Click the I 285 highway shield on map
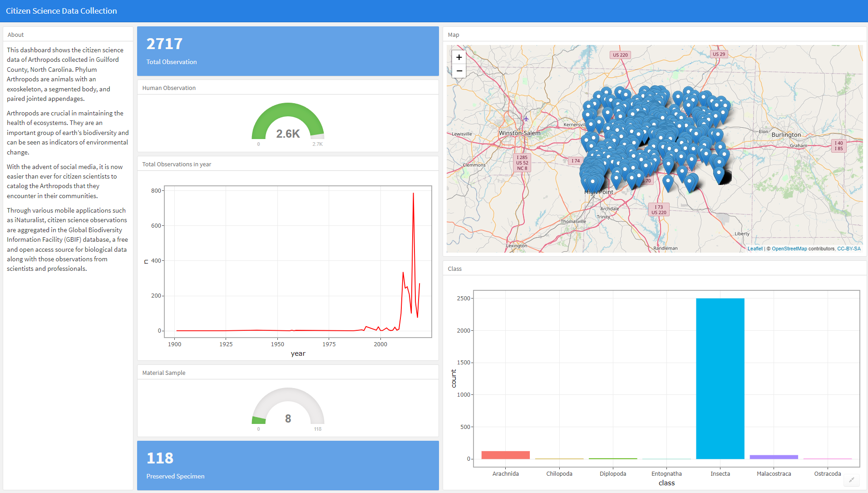Viewport: 868px width, 493px height. pos(522,163)
